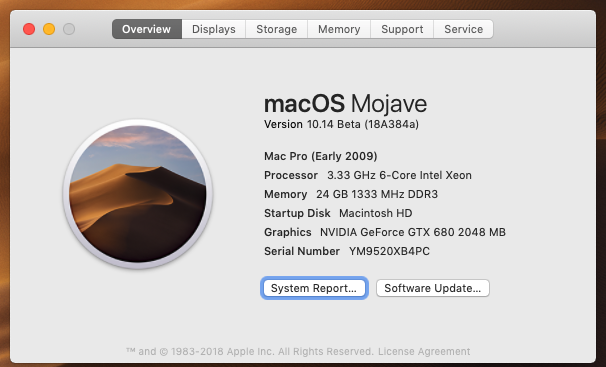Click the Software Update... button
Image resolution: width=606 pixels, height=367 pixels.
coord(433,288)
